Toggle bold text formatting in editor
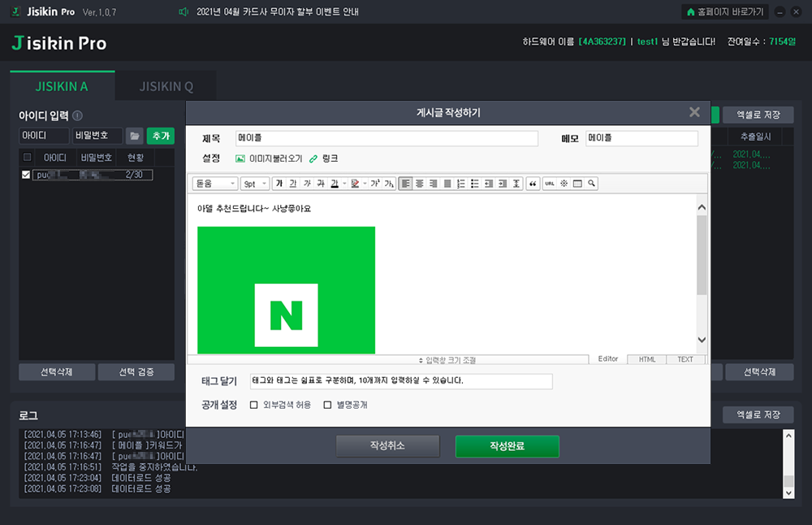This screenshot has width=812, height=525. [x=279, y=184]
